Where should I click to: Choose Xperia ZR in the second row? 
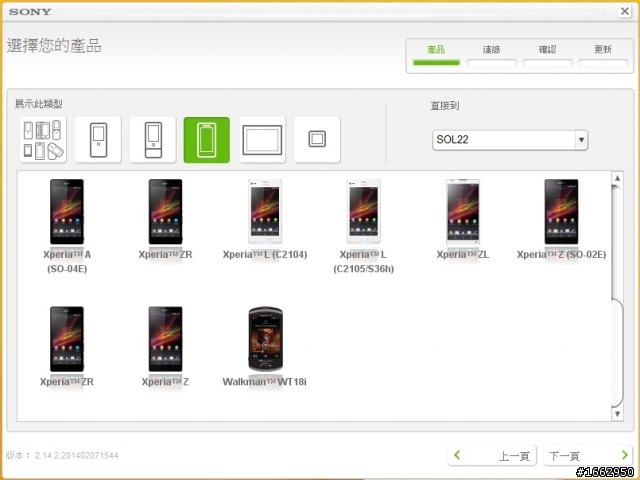(x=67, y=347)
